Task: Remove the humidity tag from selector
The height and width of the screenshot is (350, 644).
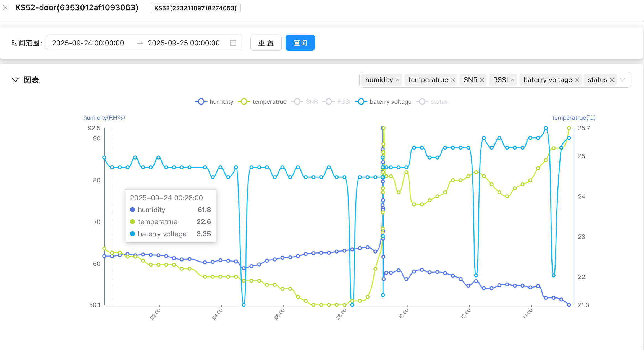Action: pos(397,80)
